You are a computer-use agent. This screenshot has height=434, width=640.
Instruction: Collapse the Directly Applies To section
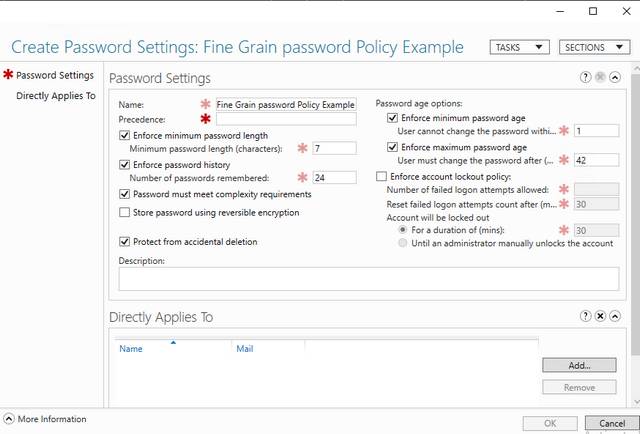point(615,316)
